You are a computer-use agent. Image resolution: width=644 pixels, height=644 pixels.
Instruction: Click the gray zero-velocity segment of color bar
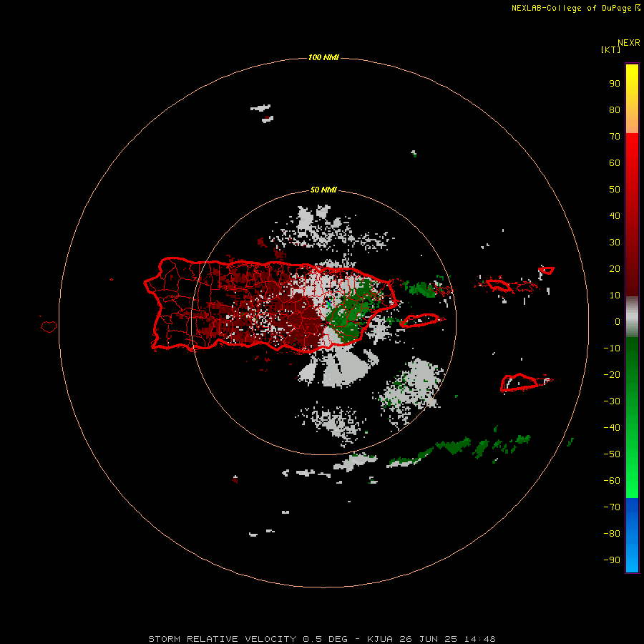coord(632,317)
